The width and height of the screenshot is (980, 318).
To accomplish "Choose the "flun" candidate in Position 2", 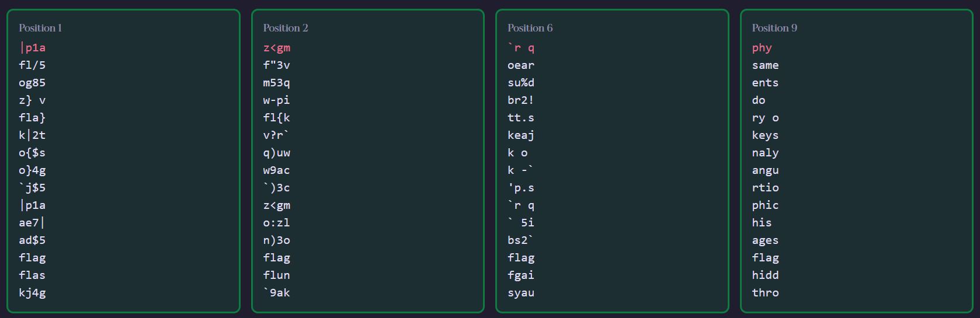I will 276,275.
